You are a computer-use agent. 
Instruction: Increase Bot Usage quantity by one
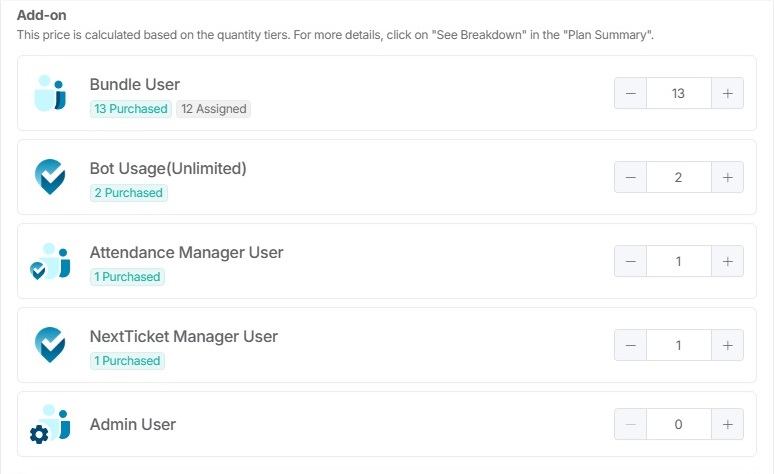click(727, 178)
